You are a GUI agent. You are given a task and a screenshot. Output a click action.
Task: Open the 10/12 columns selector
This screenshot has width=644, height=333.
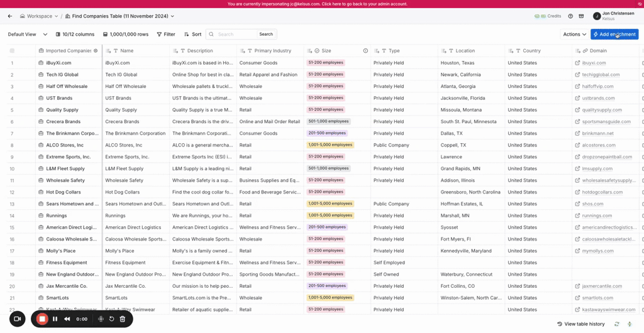75,35
